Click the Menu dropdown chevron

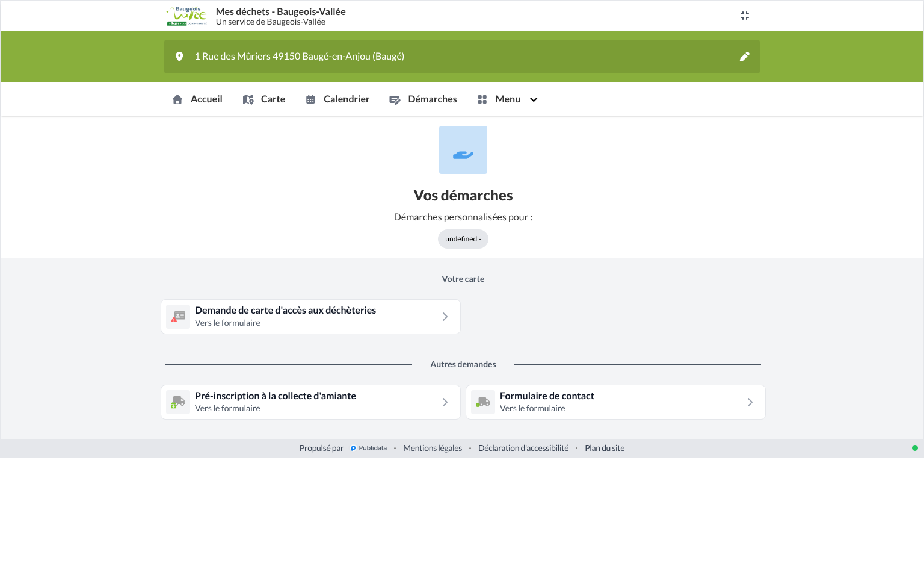[x=534, y=99]
